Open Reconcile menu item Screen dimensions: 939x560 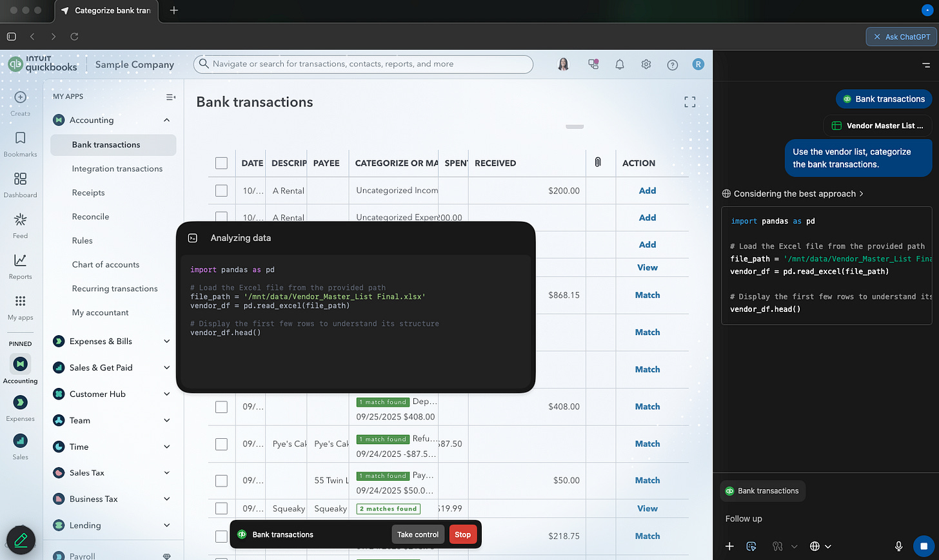tap(90, 217)
